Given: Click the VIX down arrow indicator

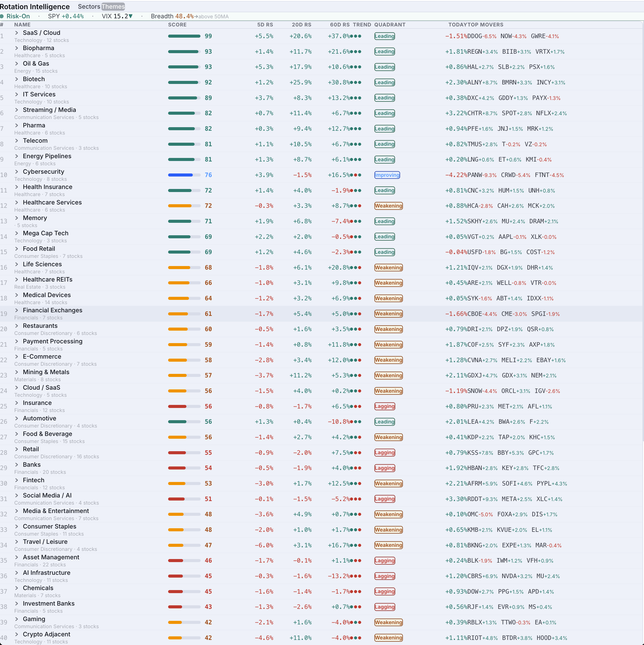Looking at the screenshot, I should click(x=130, y=16).
